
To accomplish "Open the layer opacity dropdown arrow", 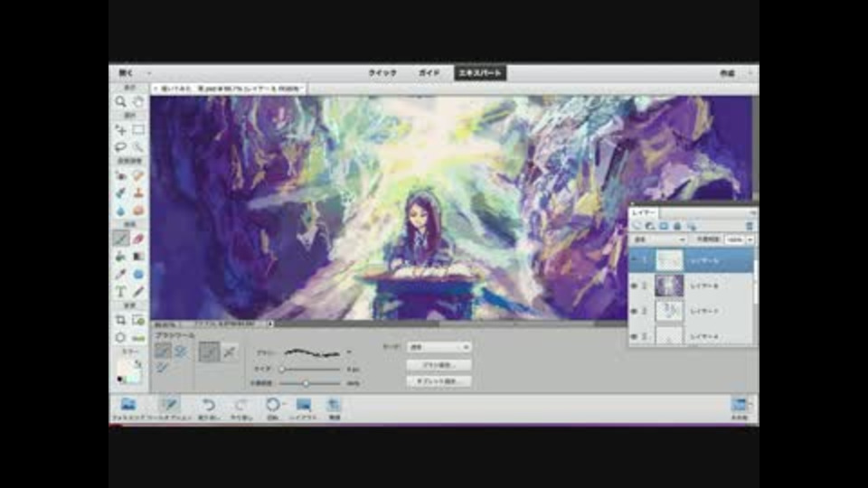I will tap(750, 239).
